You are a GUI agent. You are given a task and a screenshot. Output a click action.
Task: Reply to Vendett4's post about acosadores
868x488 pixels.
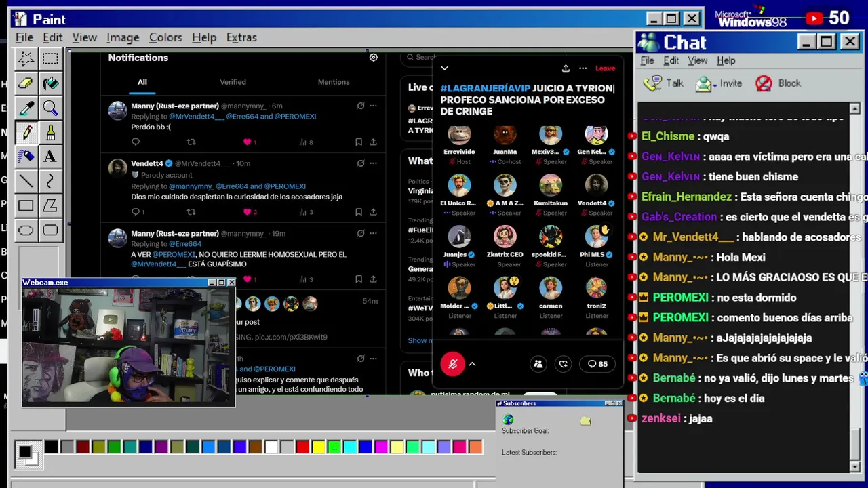(x=136, y=212)
